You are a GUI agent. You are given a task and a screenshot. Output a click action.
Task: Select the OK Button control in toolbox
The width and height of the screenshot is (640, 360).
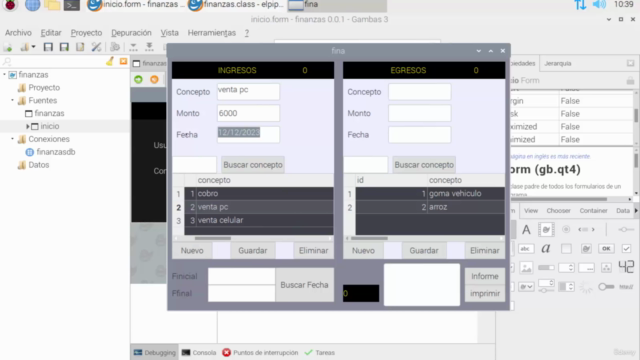coord(606,249)
